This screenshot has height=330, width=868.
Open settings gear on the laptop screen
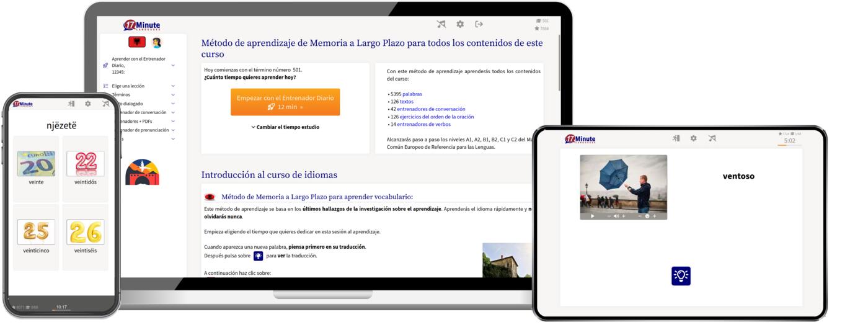[x=460, y=24]
